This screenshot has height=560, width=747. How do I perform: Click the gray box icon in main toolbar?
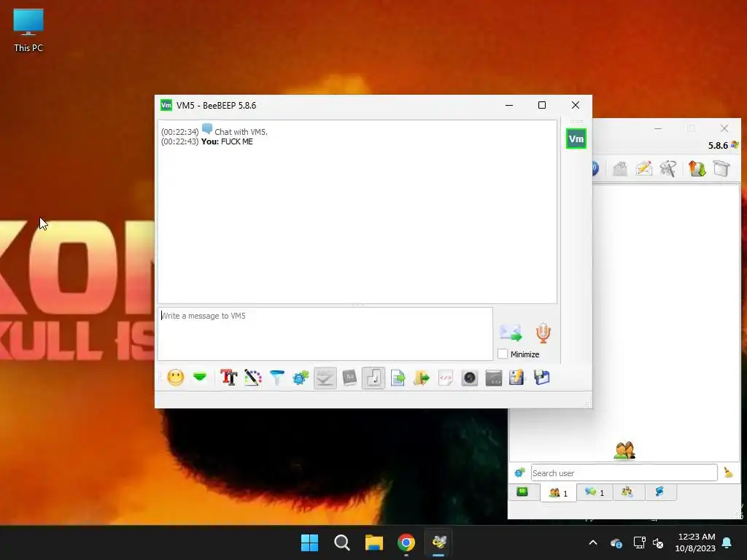coord(721,168)
